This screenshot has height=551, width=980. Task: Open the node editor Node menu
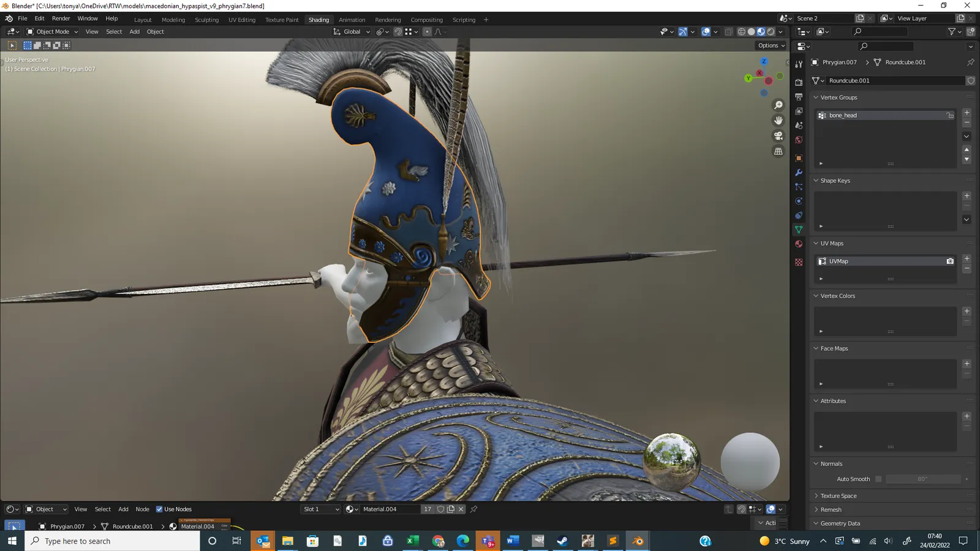[142, 509]
